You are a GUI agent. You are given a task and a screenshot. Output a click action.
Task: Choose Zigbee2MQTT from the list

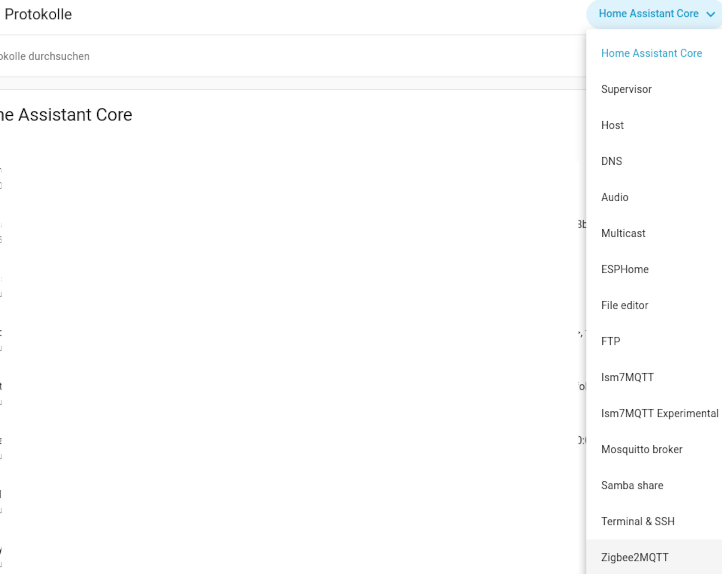(634, 557)
